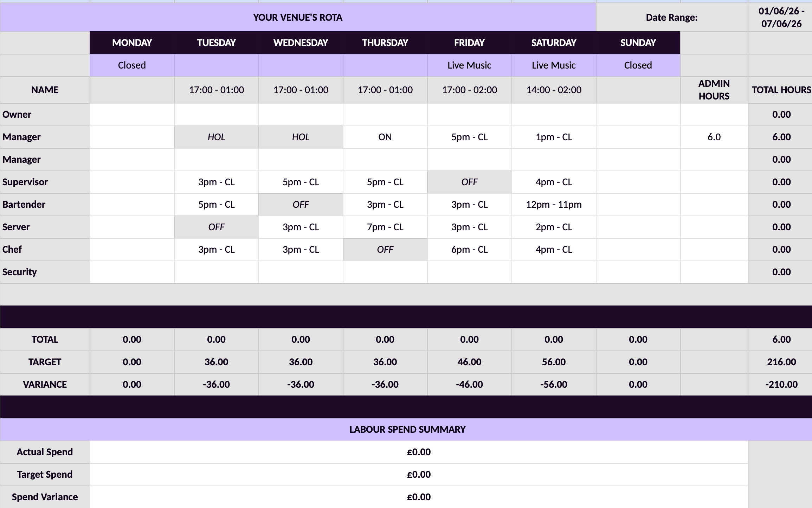
Task: Select Chef's Friday 6pm - CL shift
Action: (469, 250)
